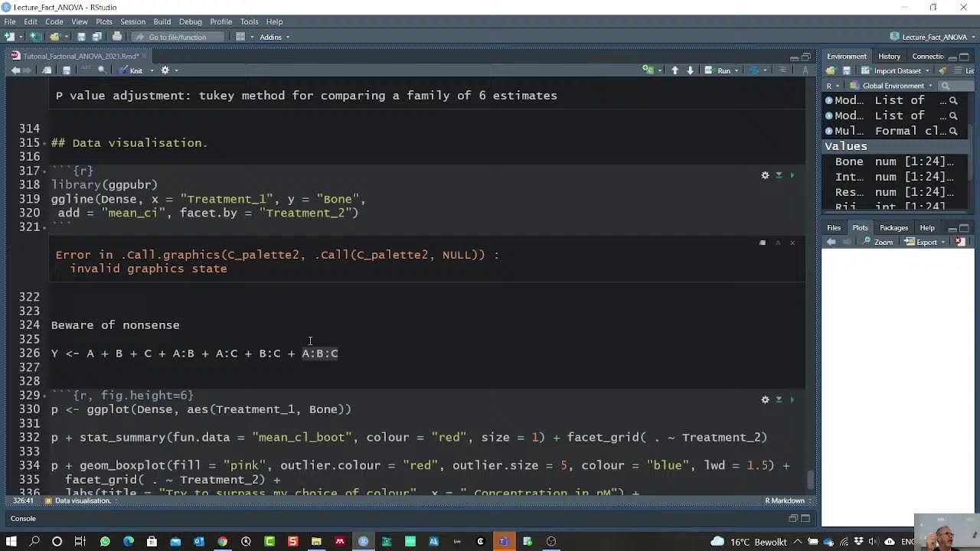The width and height of the screenshot is (980, 551).
Task: Click the Go to file/function box
Action: [178, 37]
